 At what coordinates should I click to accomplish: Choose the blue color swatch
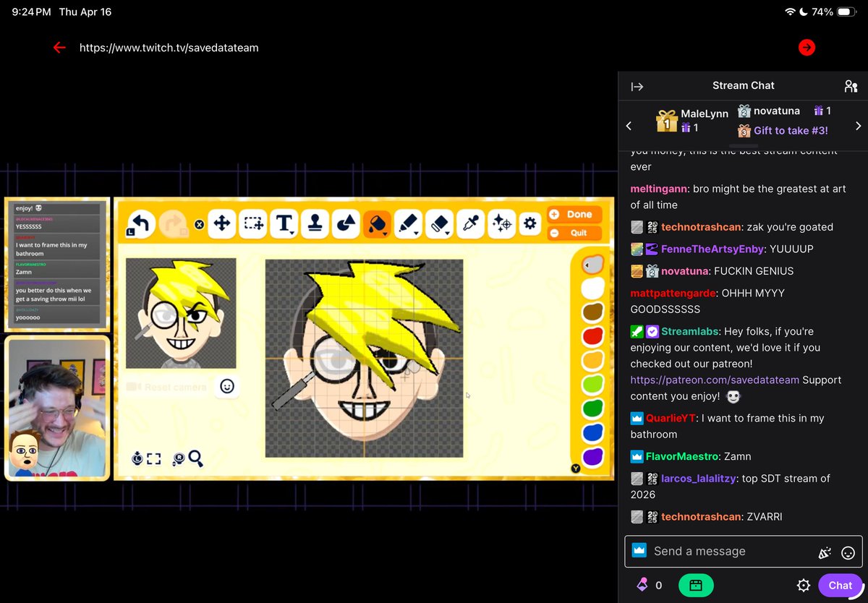pos(592,432)
